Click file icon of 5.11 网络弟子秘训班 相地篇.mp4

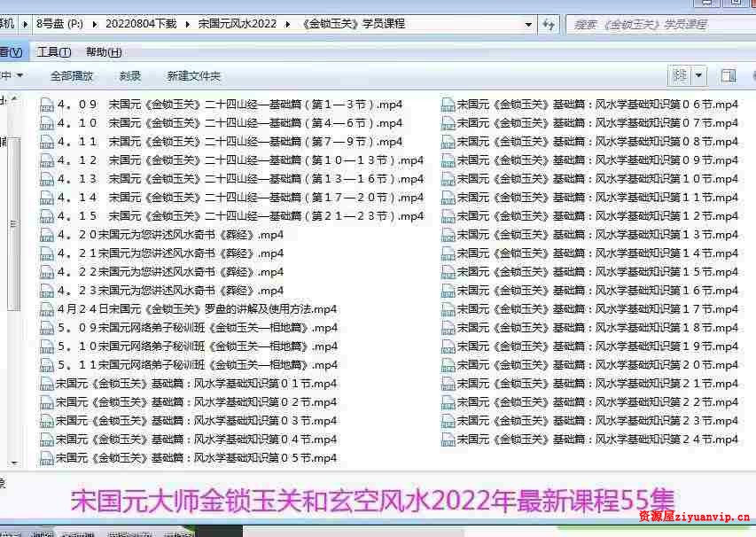coord(47,365)
